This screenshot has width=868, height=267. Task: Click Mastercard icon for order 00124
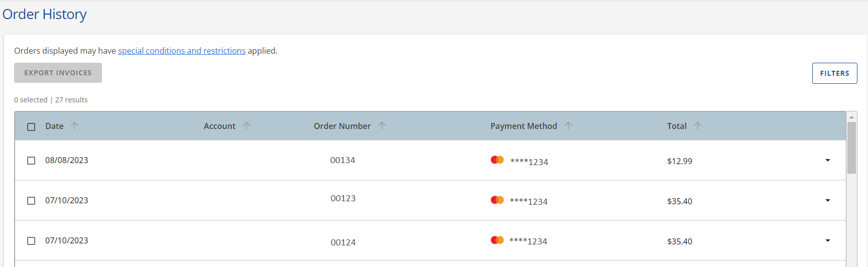(497, 240)
